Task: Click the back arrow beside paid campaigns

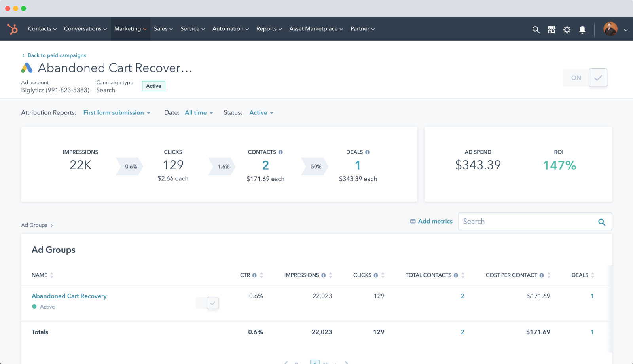Action: [23, 55]
